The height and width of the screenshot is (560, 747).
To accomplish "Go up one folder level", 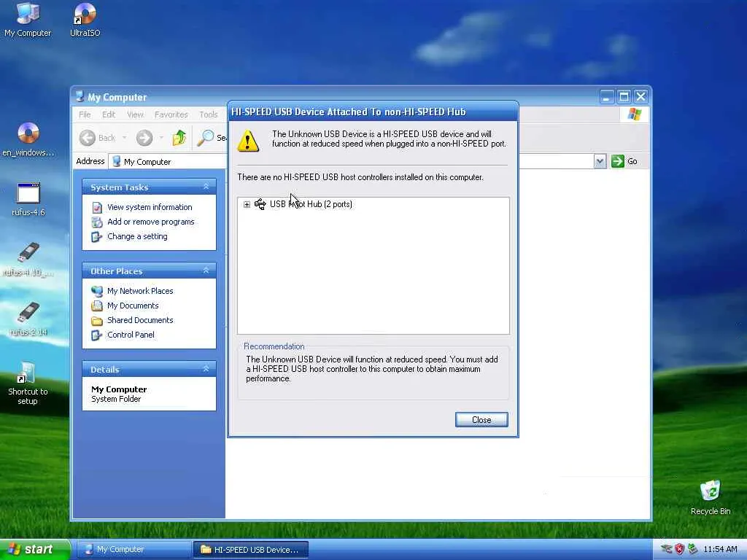I will 179,138.
